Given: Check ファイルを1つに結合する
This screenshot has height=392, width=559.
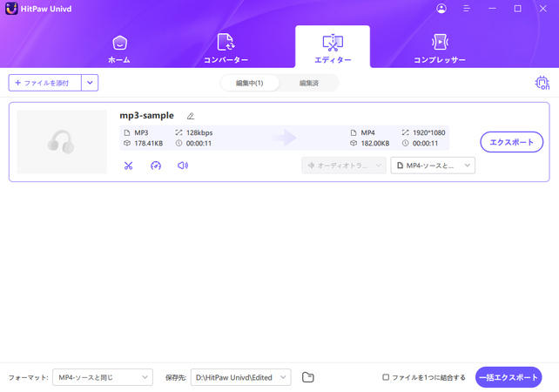Looking at the screenshot, I should (x=386, y=377).
